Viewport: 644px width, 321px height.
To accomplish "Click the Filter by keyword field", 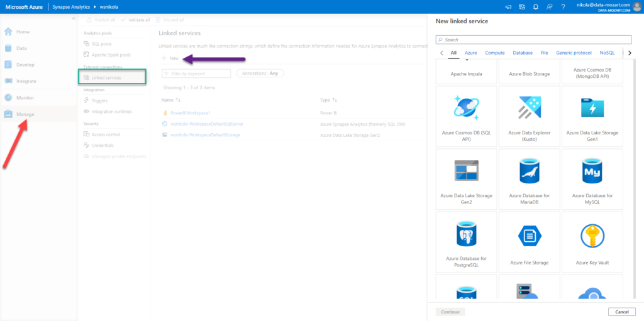I will coord(196,73).
